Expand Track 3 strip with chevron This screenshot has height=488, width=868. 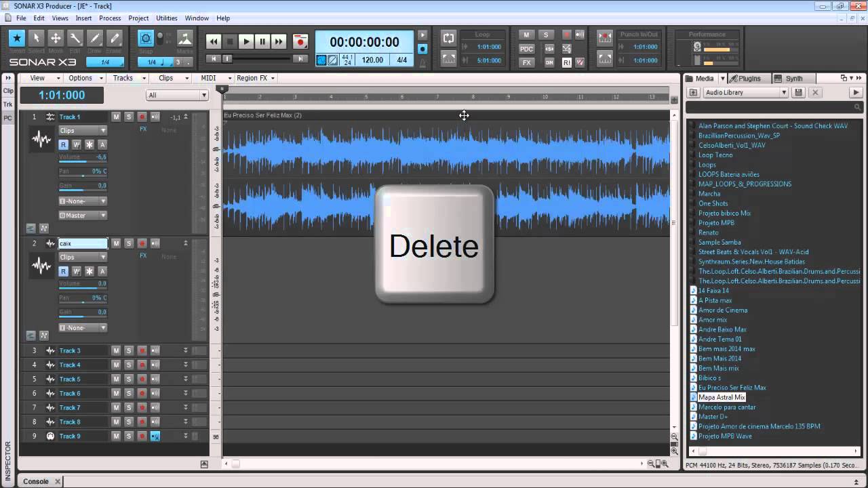point(185,350)
